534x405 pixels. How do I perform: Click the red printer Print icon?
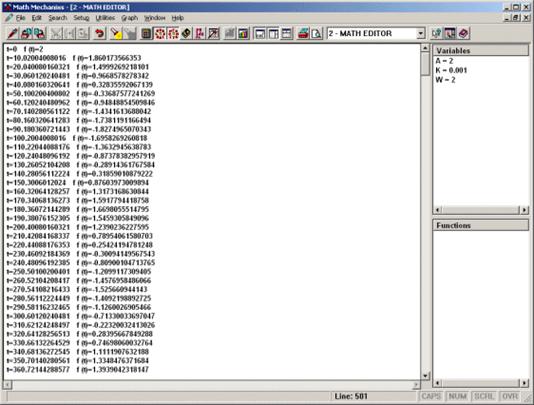coord(303,33)
